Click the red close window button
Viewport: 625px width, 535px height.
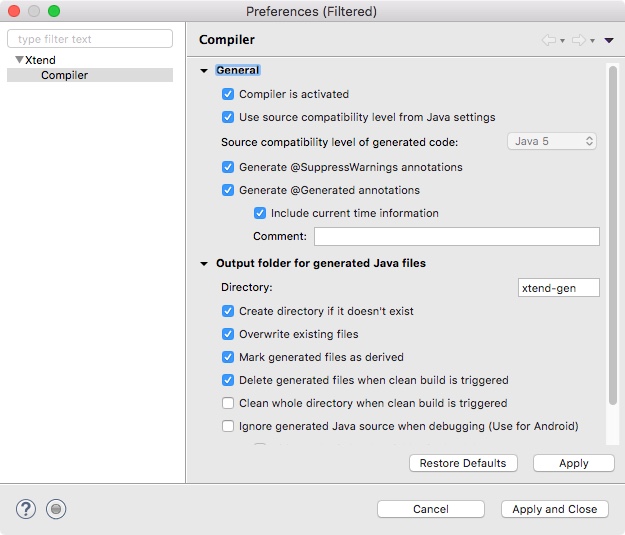click(x=14, y=11)
